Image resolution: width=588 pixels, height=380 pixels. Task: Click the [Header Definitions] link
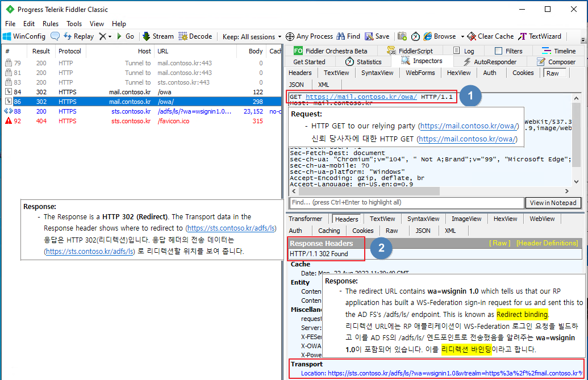click(547, 243)
